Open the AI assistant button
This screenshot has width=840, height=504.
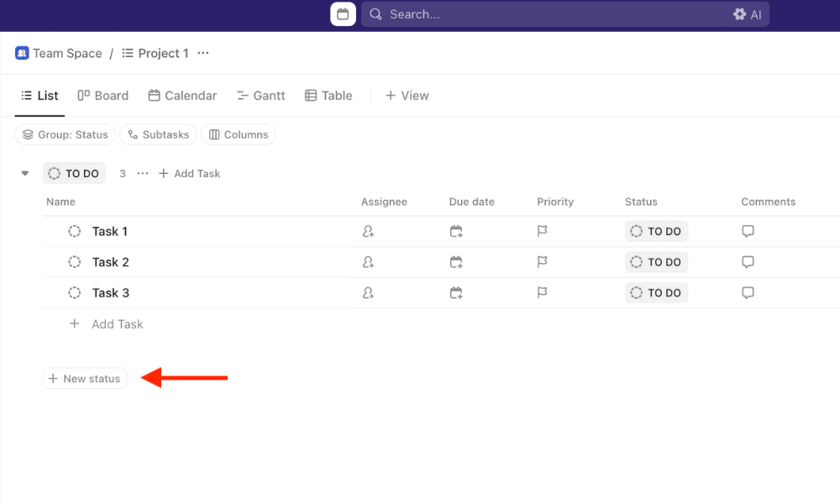(x=748, y=14)
